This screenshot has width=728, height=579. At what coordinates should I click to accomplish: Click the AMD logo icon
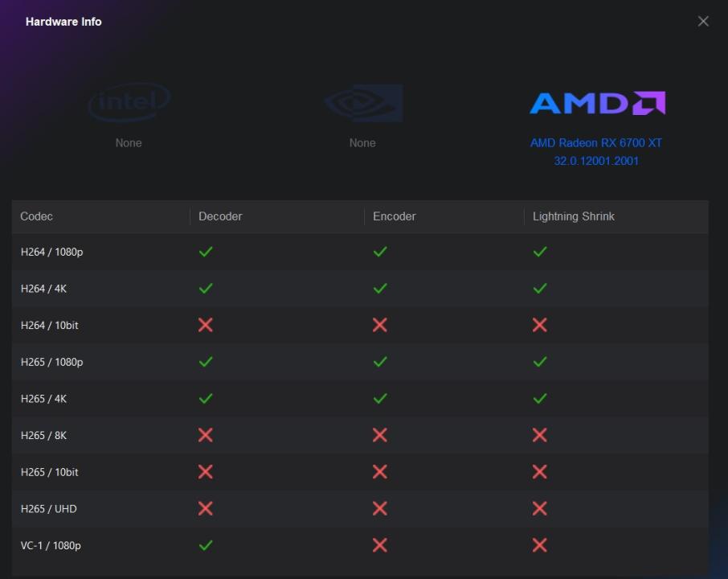596,103
